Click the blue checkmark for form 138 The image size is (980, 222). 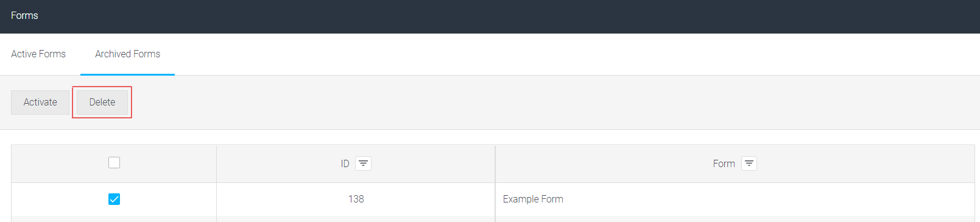[x=114, y=199]
